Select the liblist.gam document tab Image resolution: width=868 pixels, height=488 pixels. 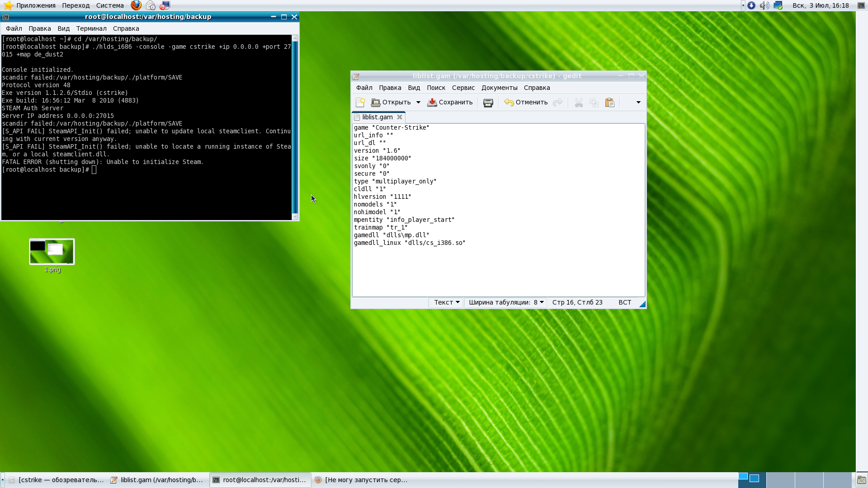(x=377, y=117)
